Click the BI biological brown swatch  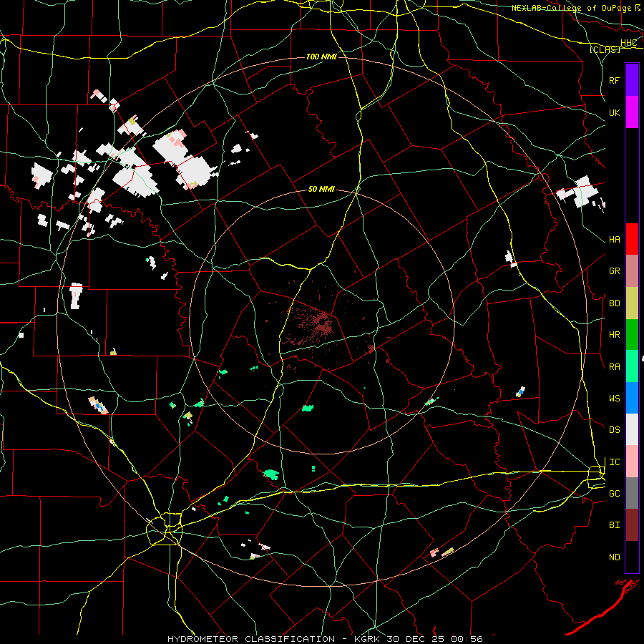coord(632,525)
